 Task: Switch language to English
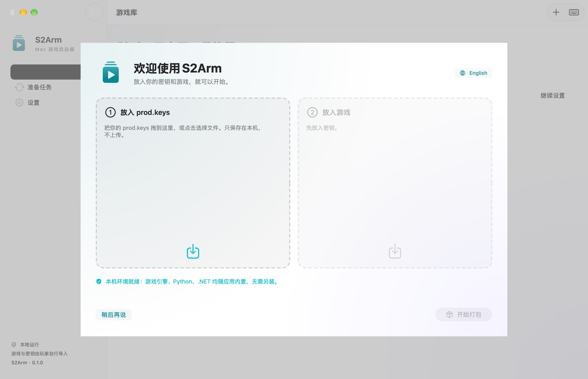(x=473, y=73)
